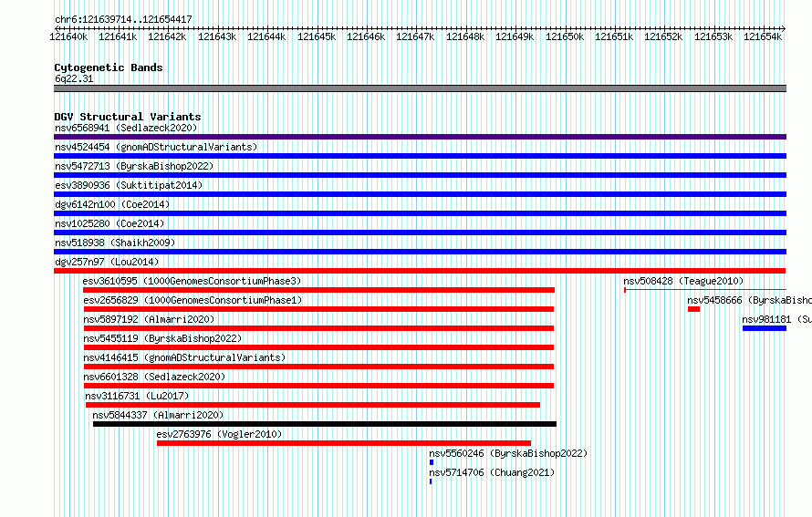Click ruler position 121647k
Screen dimensions: 812x517
415,36
